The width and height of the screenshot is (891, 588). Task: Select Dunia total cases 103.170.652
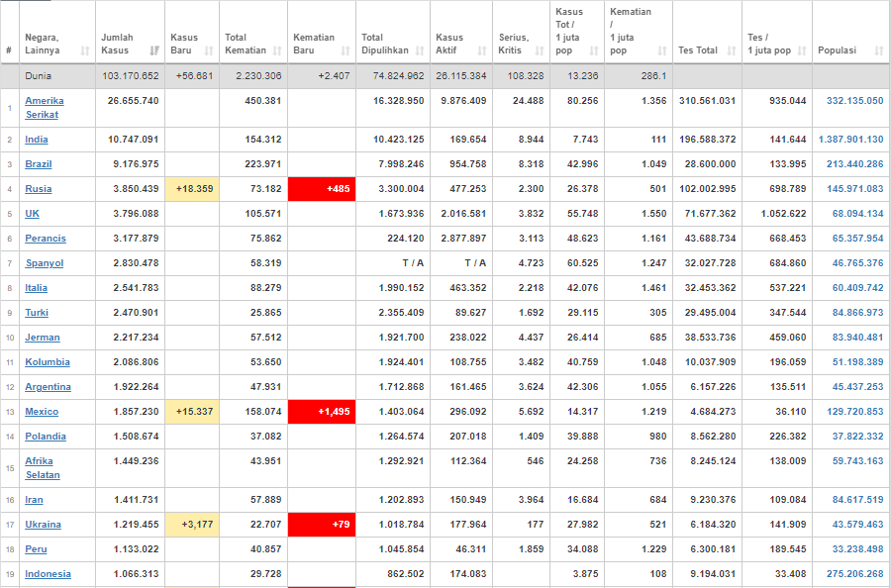pyautogui.click(x=130, y=75)
